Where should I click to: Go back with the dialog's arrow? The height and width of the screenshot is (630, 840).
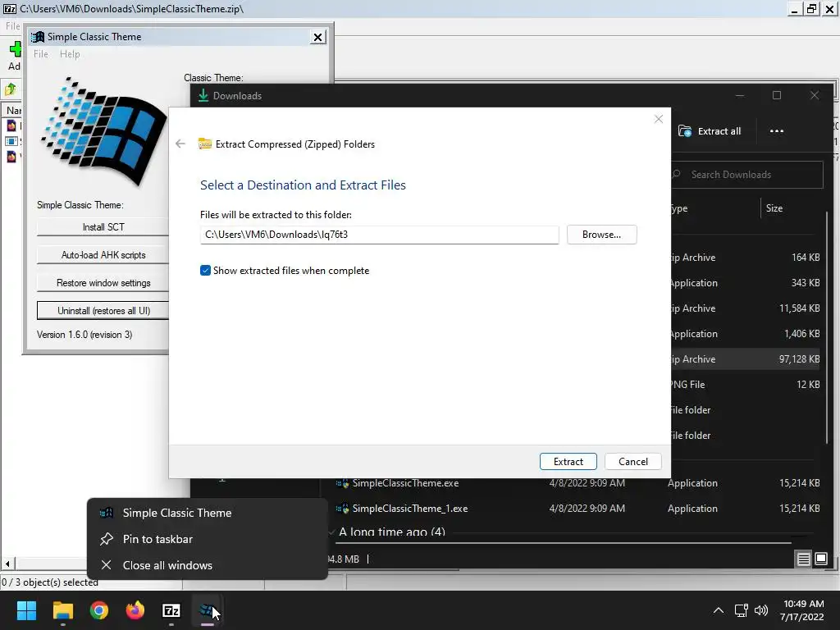tap(180, 144)
